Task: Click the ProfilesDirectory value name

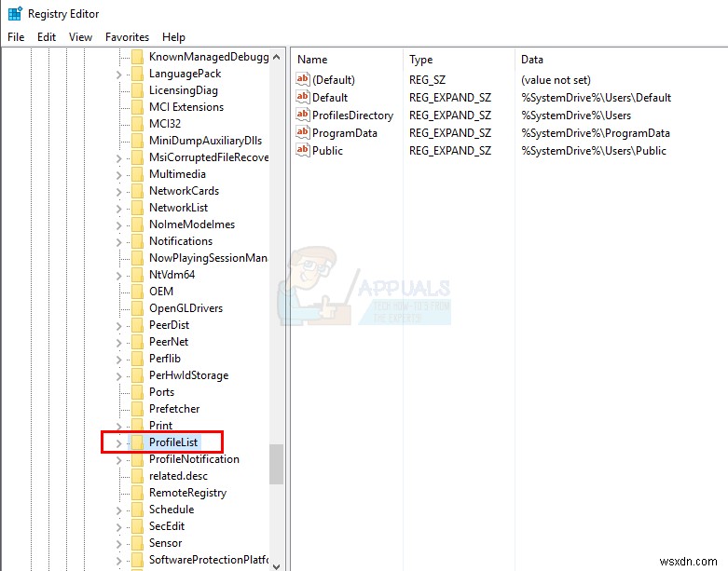Action: click(353, 115)
